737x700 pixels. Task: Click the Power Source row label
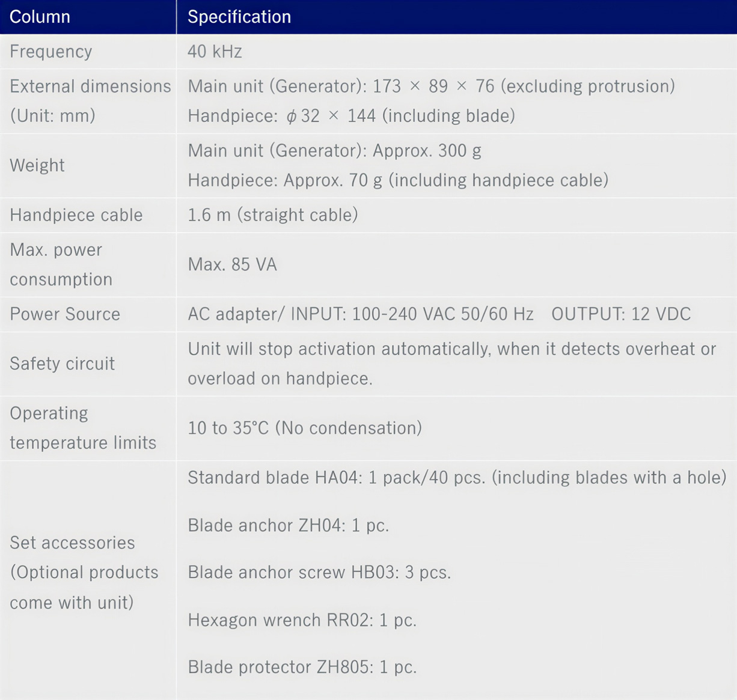[x=65, y=314]
